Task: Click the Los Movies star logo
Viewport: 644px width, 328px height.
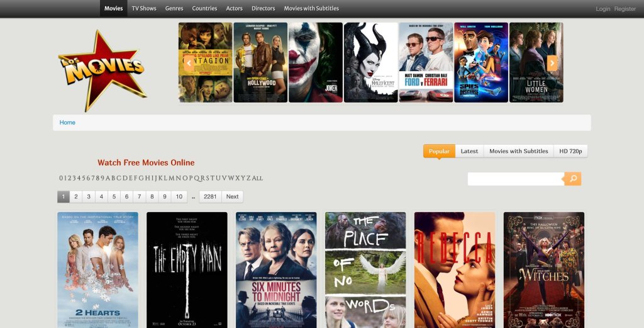Action: (x=102, y=71)
